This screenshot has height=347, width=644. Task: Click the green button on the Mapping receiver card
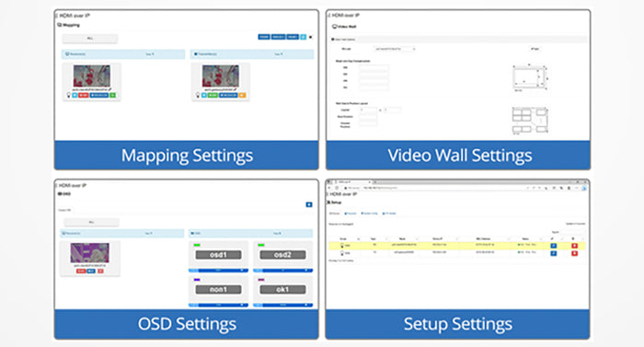(112, 95)
